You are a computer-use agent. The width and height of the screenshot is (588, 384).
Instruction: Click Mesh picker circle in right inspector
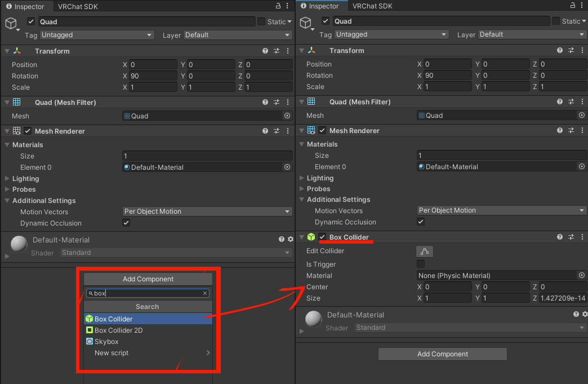pos(582,116)
